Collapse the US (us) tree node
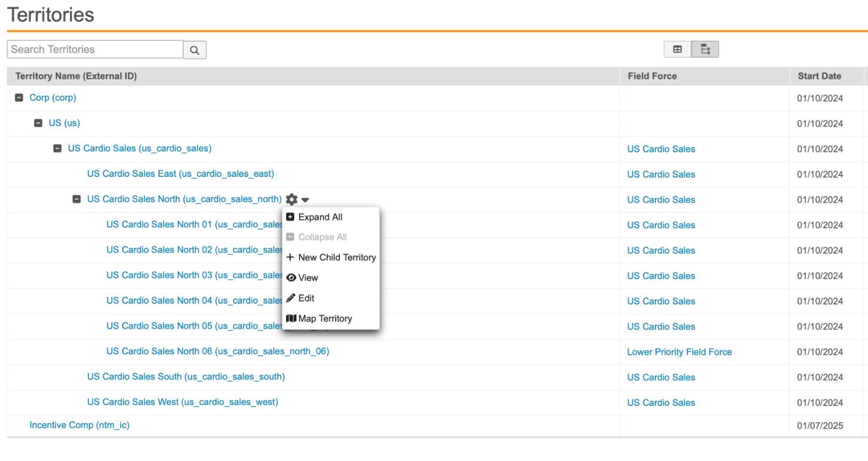Image resolution: width=868 pixels, height=461 pixels. (x=38, y=123)
